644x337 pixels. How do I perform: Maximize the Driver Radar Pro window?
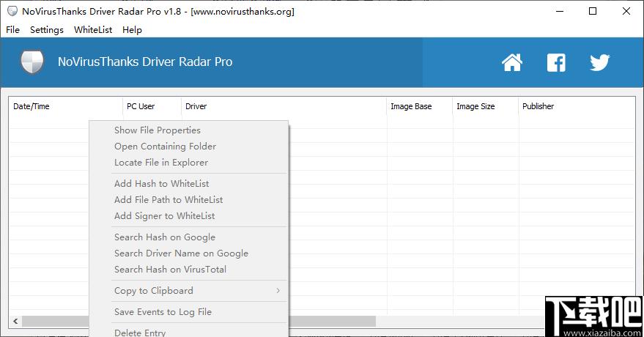[593, 11]
